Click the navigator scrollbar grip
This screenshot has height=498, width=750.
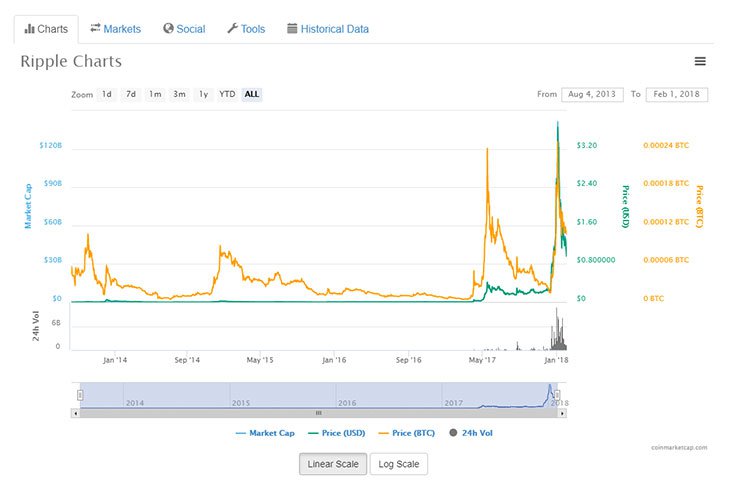coord(319,413)
